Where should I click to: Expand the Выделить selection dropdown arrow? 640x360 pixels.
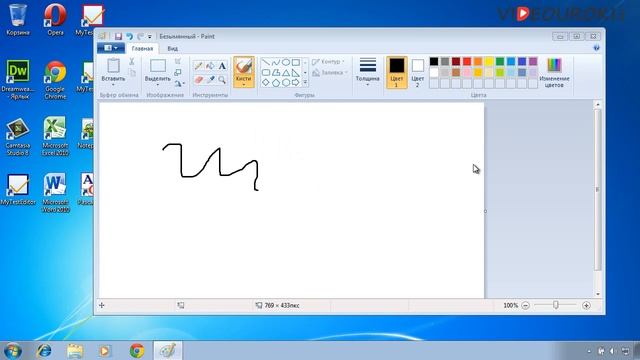coord(158,84)
